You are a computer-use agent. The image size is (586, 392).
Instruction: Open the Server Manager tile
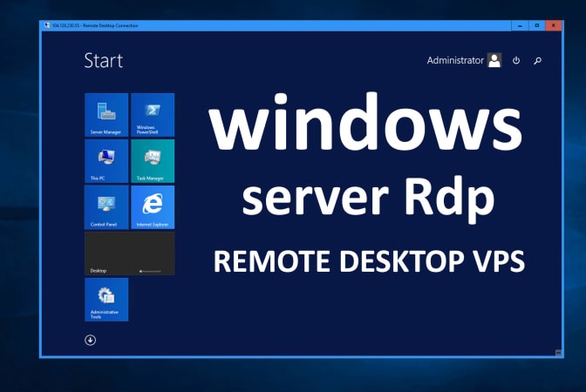106,115
